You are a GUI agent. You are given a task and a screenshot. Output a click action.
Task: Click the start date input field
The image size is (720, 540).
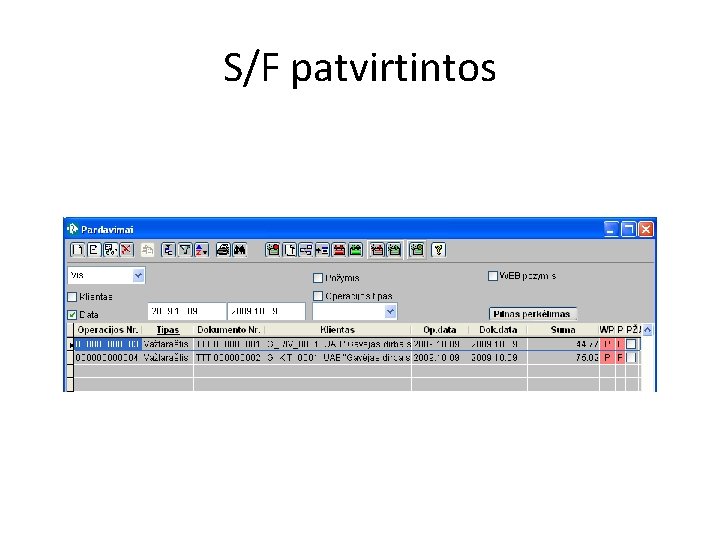pos(187,311)
